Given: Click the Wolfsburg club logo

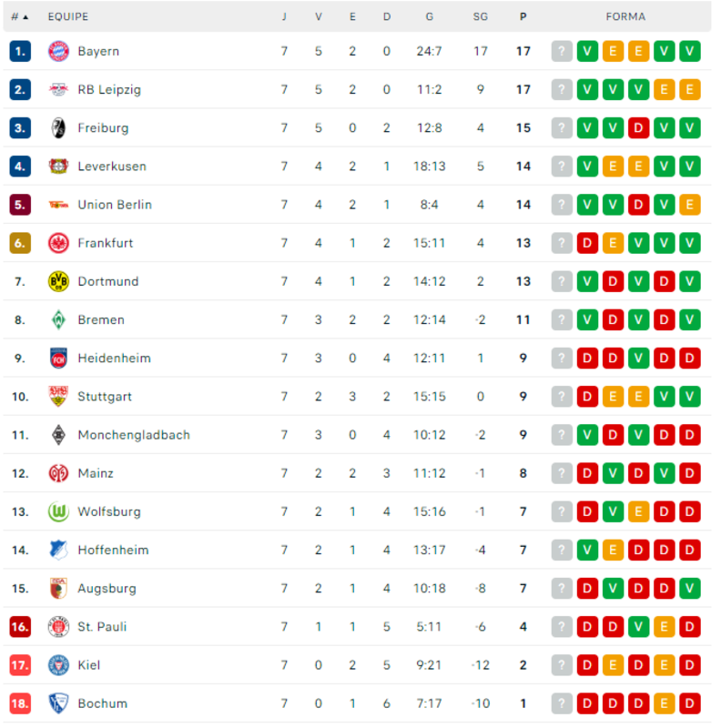Looking at the screenshot, I should tap(58, 511).
